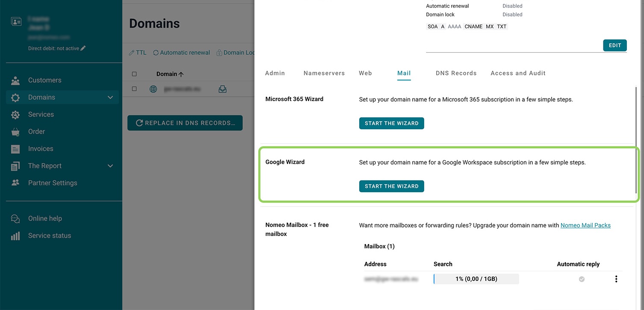
Task: Click the TXT record type tag
Action: 502,27
